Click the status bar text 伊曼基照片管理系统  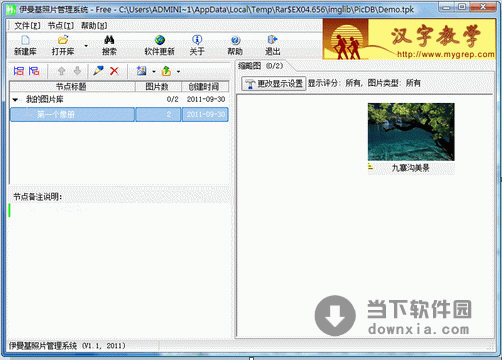43,346
